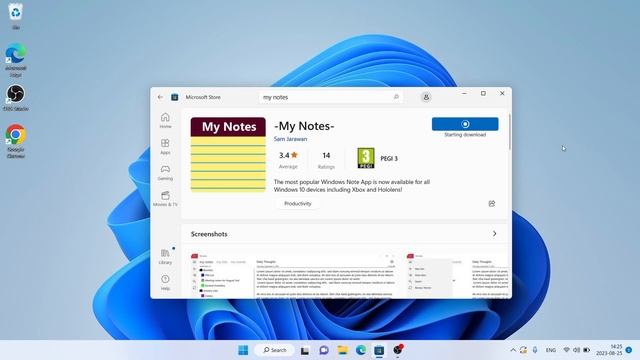640x360 pixels.
Task: Open the notification badge in taskbar corner
Action: pos(629,350)
